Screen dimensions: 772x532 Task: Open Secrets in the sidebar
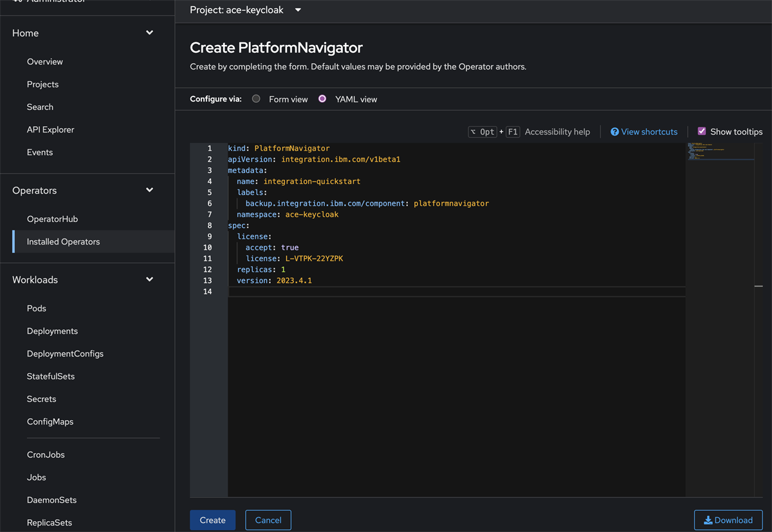tap(41, 399)
